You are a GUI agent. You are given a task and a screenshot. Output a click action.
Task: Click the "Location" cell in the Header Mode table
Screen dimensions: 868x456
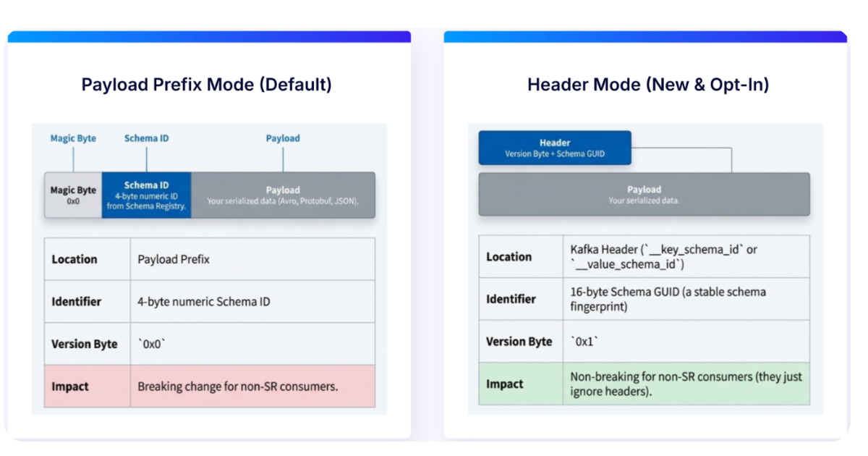point(521,257)
